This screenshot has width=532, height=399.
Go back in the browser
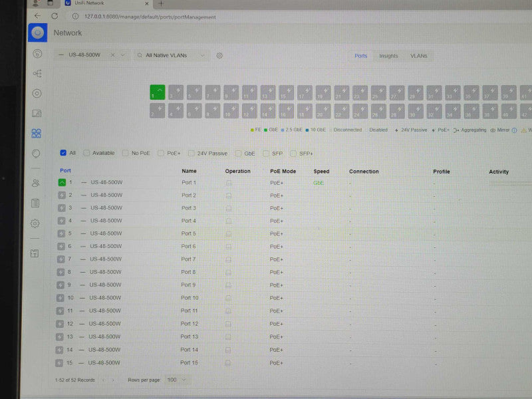[37, 16]
